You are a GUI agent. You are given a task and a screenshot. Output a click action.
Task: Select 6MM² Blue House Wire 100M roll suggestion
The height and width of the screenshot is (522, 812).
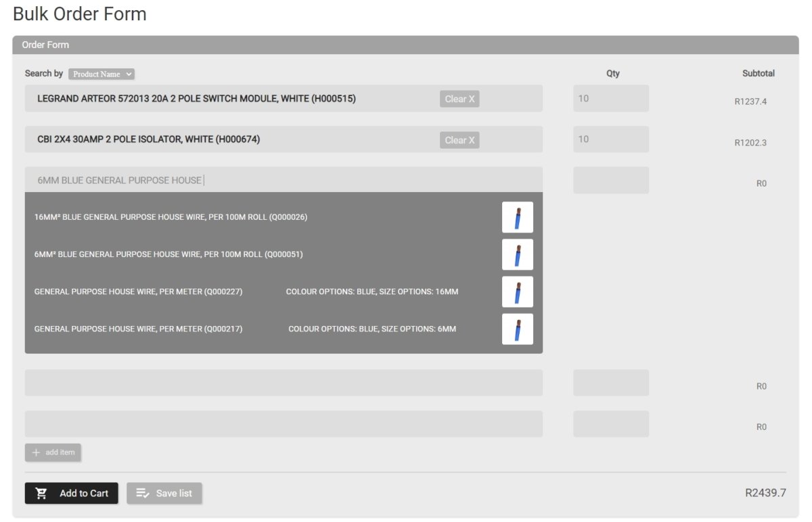(x=168, y=255)
